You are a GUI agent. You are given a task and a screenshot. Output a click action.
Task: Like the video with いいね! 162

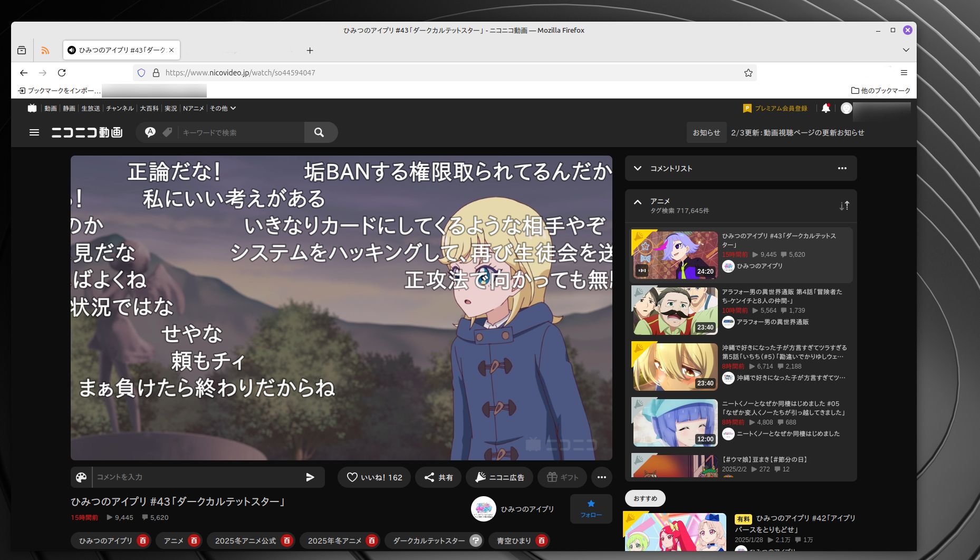(374, 477)
